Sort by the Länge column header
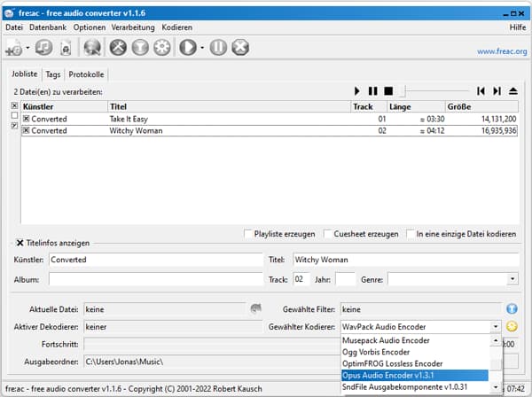The height and width of the screenshot is (397, 532). (x=417, y=106)
